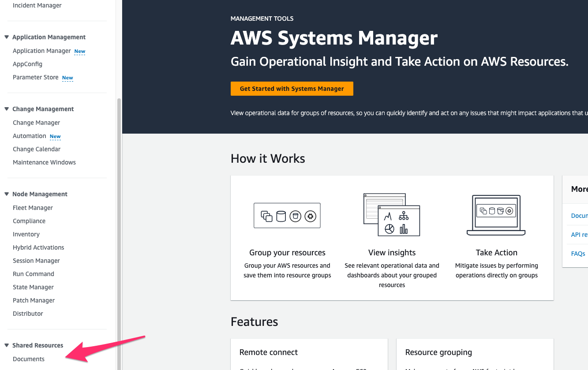Click the View insights title
The width and height of the screenshot is (588, 370).
(392, 253)
